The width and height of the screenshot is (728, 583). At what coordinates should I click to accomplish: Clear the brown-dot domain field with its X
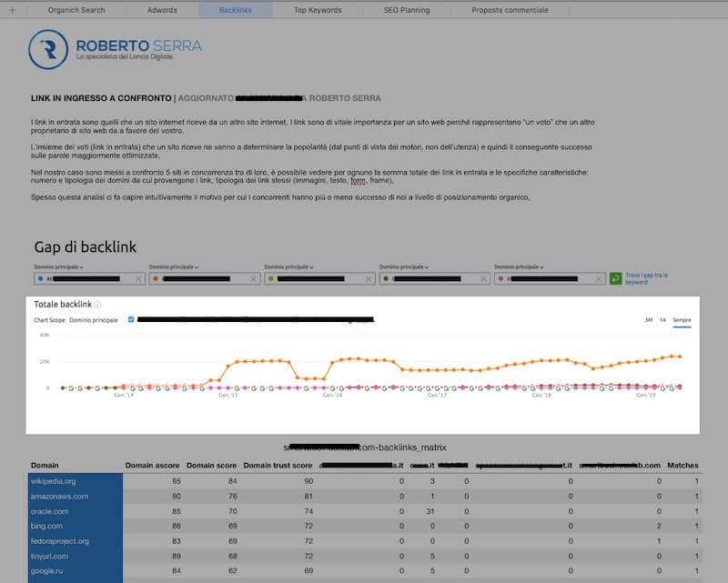483,278
